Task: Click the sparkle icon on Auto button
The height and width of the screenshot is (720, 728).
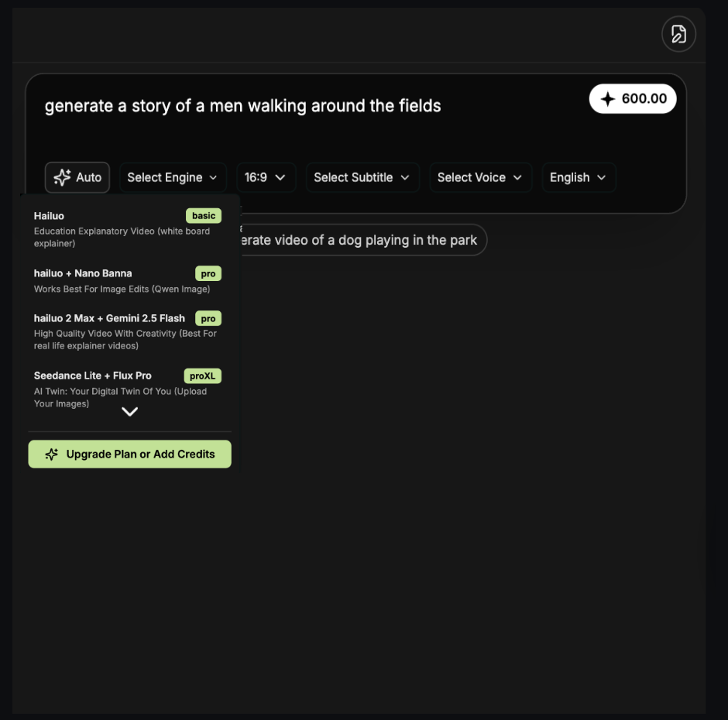Action: 62,177
